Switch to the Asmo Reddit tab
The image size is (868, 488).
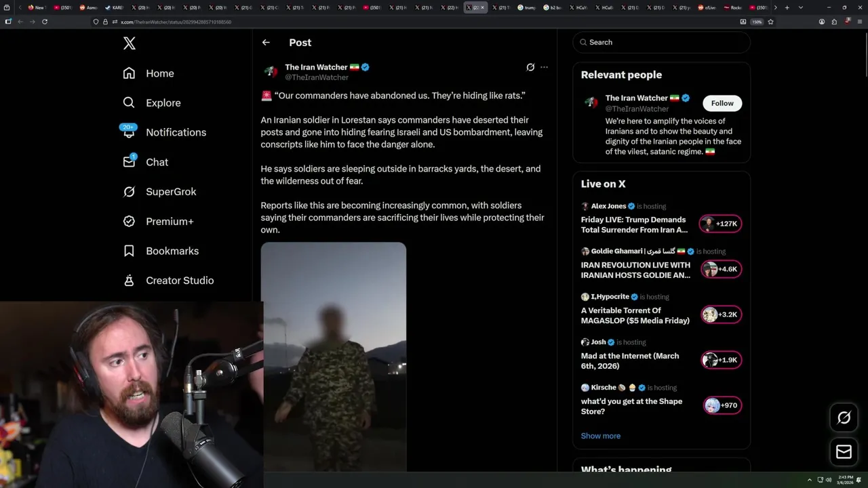(89, 7)
